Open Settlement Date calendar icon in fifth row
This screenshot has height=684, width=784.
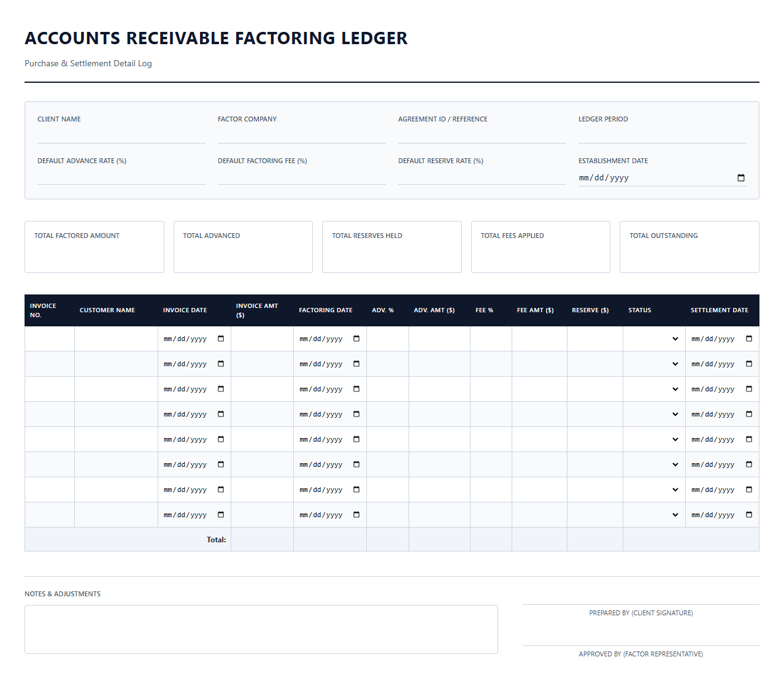coord(749,439)
